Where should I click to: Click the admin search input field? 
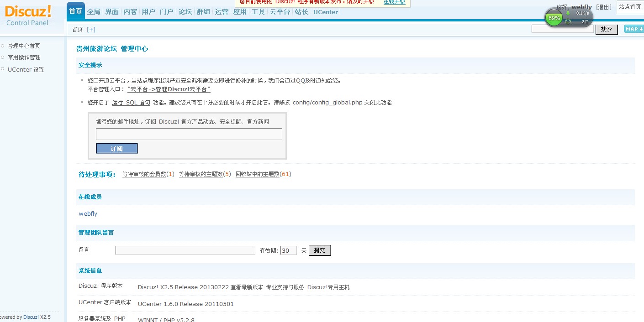pos(563,29)
